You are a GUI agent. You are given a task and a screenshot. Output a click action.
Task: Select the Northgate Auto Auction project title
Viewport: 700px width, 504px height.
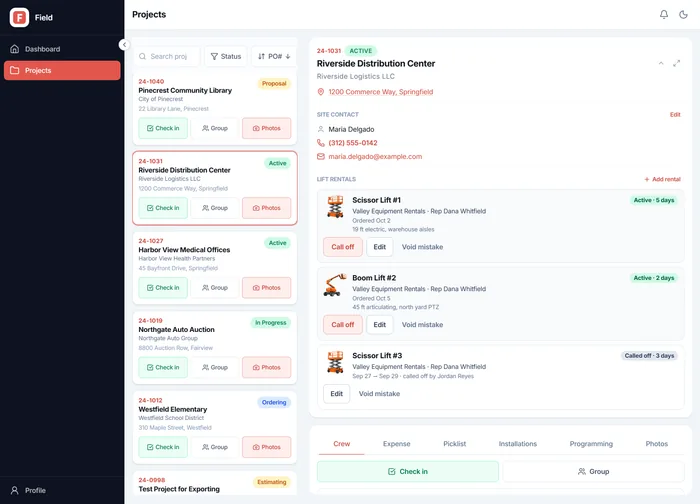click(x=176, y=329)
